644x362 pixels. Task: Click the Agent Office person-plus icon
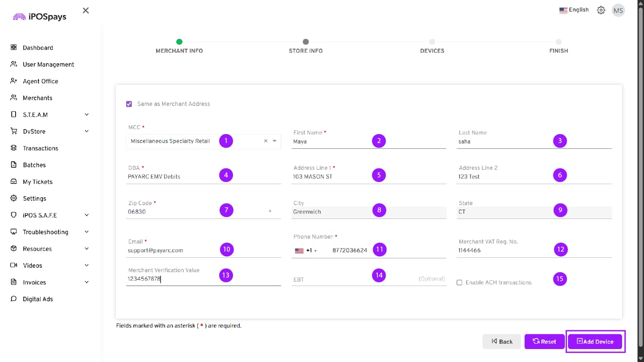click(x=13, y=81)
